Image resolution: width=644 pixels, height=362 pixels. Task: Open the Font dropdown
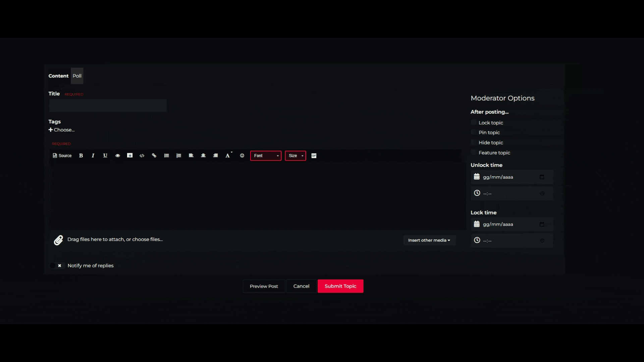[x=266, y=156]
